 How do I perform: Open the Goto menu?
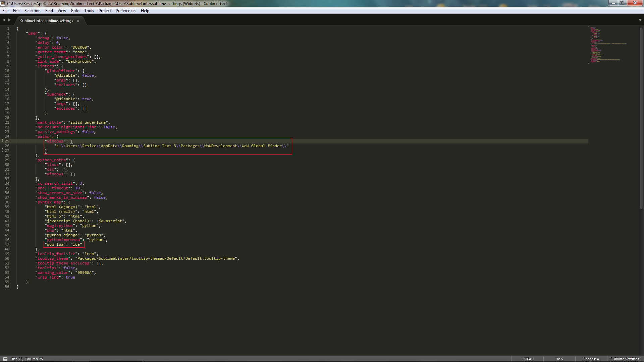[75, 11]
